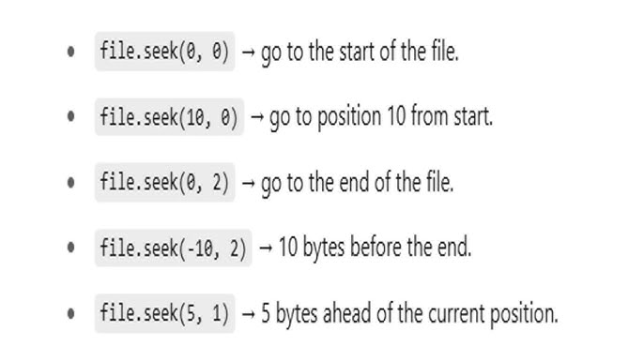
Task: Click the text 'go to position 10 from start'
Action: [x=381, y=118]
